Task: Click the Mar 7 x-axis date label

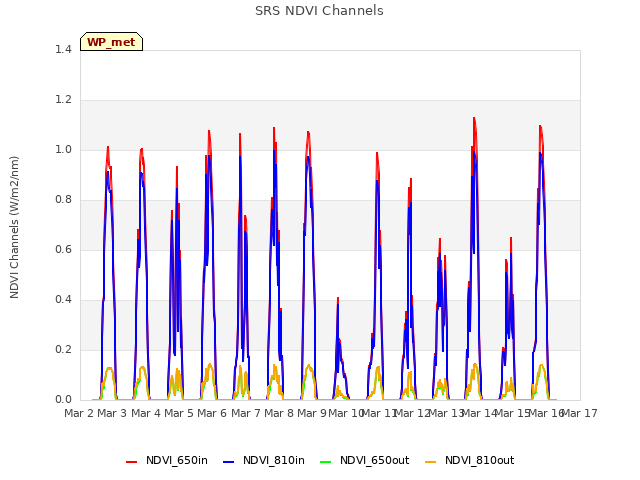Action: tap(246, 413)
